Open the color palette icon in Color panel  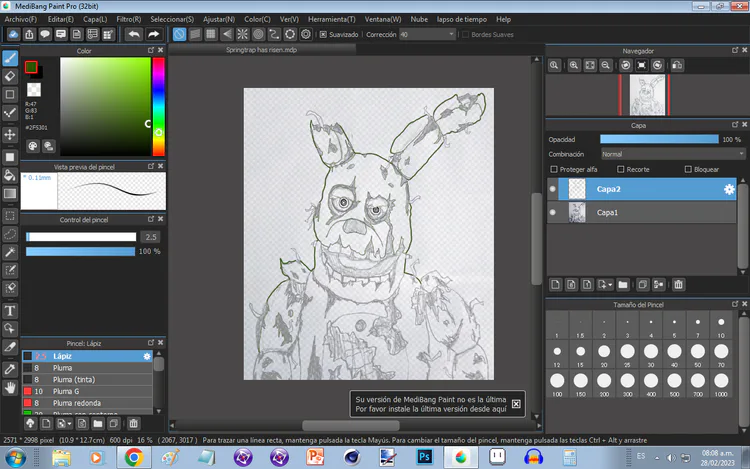pos(33,146)
